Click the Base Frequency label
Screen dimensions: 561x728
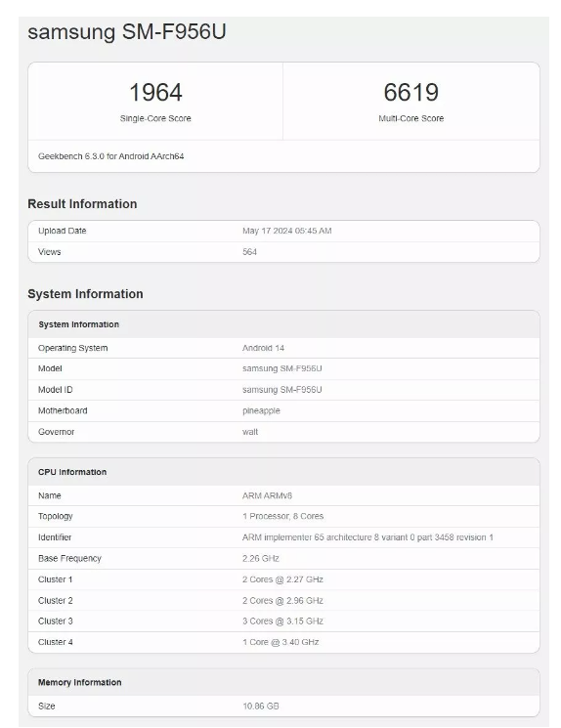(x=69, y=558)
